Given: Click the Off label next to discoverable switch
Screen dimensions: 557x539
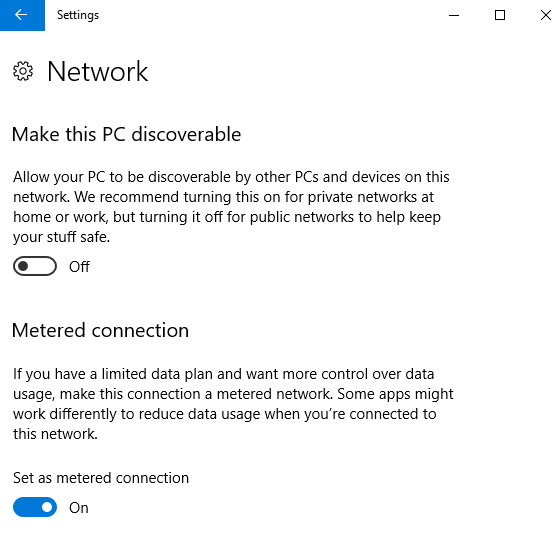Looking at the screenshot, I should pos(79,266).
